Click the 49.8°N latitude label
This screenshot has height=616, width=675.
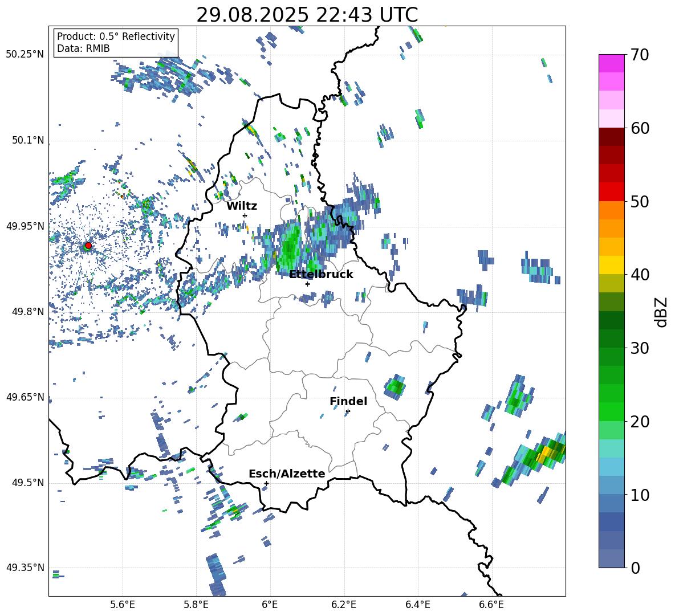point(28,312)
